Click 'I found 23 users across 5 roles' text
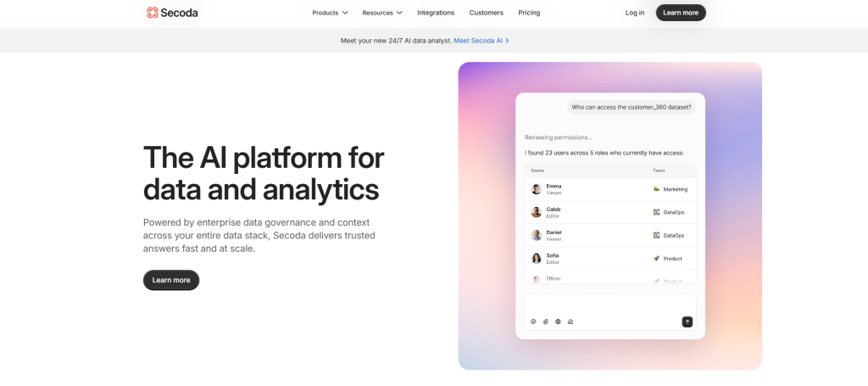868x386 pixels. click(x=604, y=153)
